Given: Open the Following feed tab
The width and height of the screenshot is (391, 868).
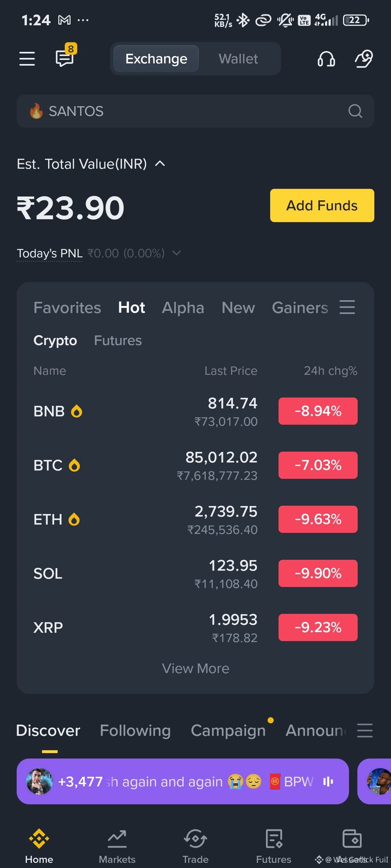Looking at the screenshot, I should click(135, 730).
